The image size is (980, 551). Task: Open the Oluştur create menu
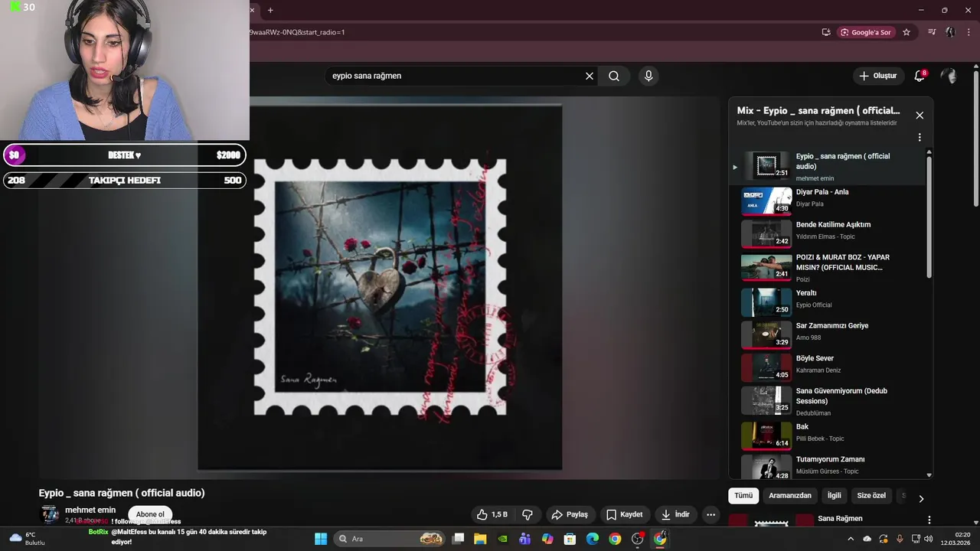click(877, 76)
